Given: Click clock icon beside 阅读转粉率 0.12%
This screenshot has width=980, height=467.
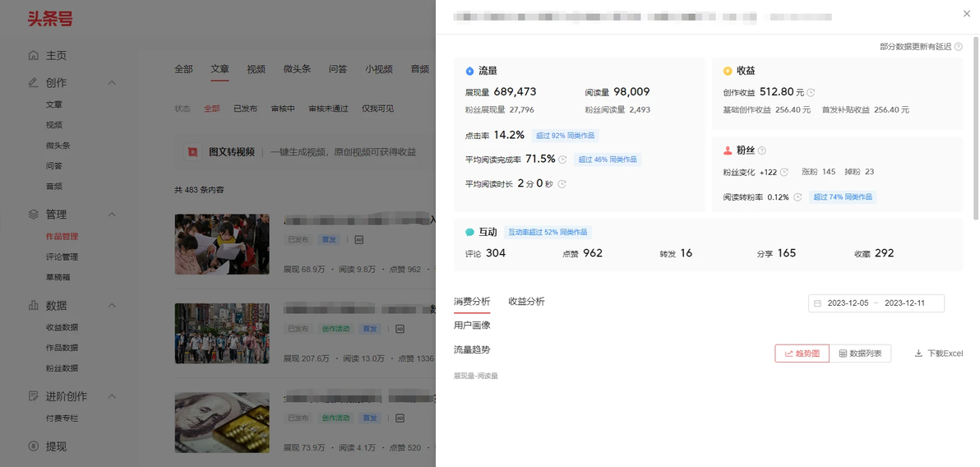Looking at the screenshot, I should tap(798, 197).
